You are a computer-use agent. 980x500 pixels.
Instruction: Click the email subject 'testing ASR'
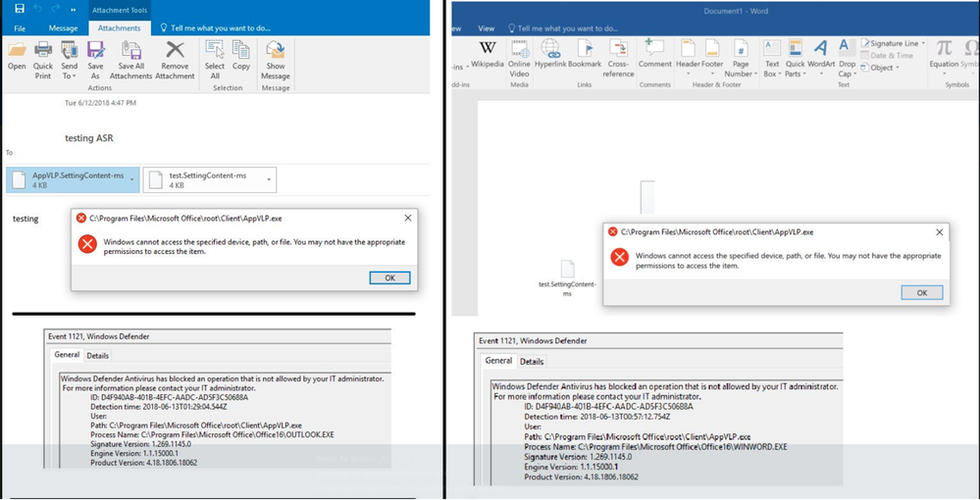pyautogui.click(x=88, y=138)
